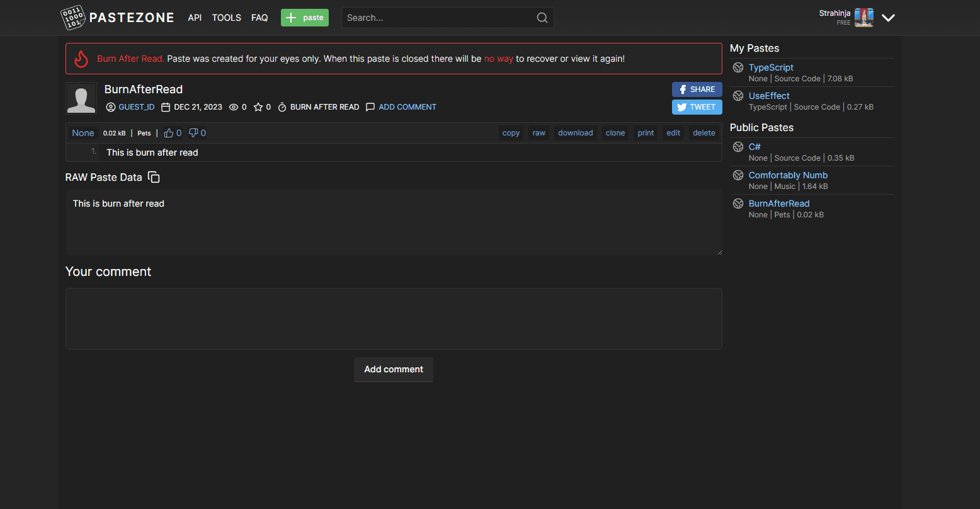Click code line 'This is burn after read'
Image resolution: width=980 pixels, height=509 pixels.
[x=152, y=152]
